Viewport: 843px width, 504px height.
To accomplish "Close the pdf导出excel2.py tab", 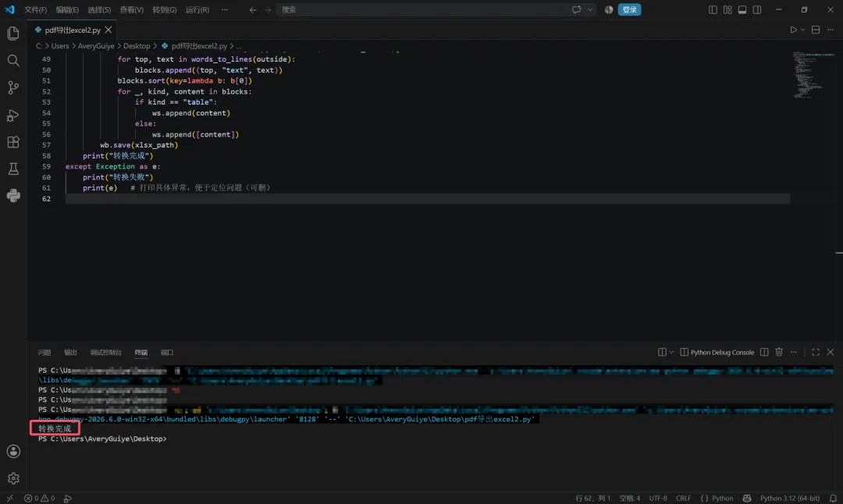I will coord(108,30).
